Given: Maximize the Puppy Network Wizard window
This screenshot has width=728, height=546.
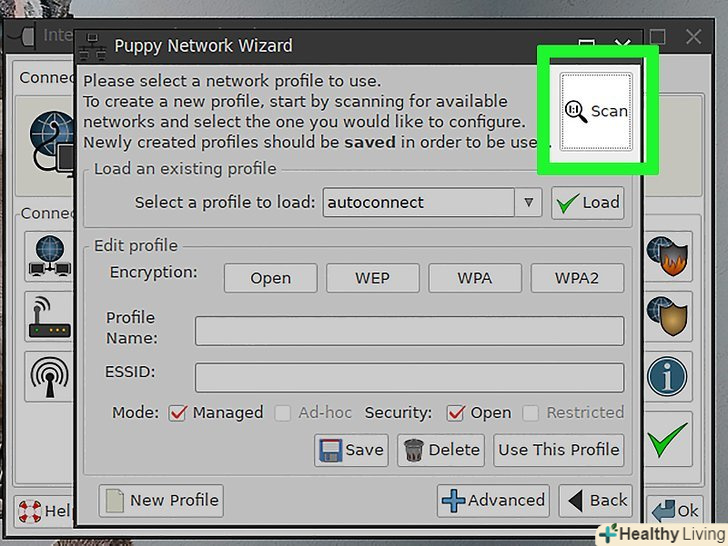Looking at the screenshot, I should click(586, 44).
